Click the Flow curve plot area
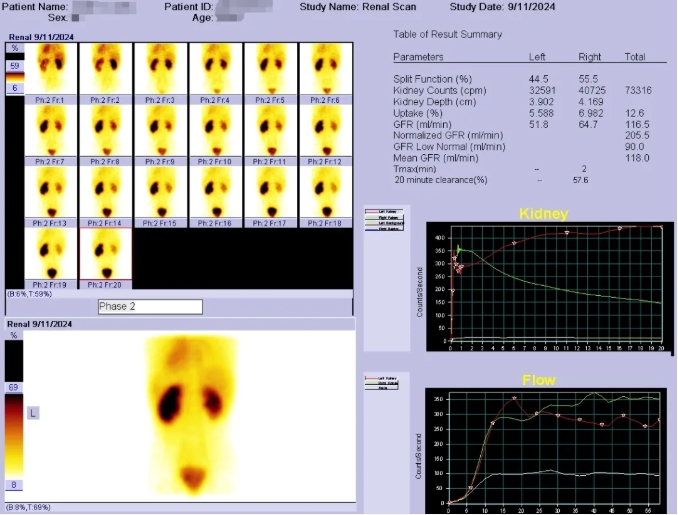This screenshot has height=515, width=678. coord(555,446)
